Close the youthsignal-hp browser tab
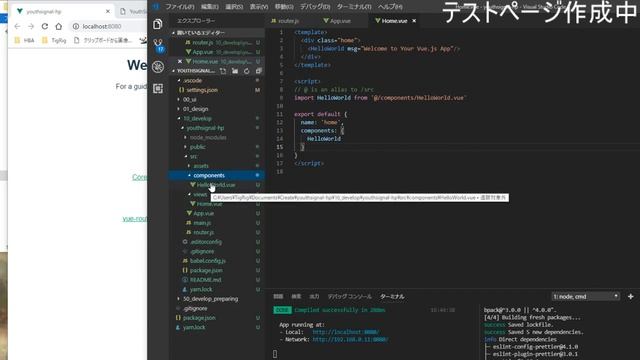This screenshot has width=640, height=360. (x=108, y=11)
